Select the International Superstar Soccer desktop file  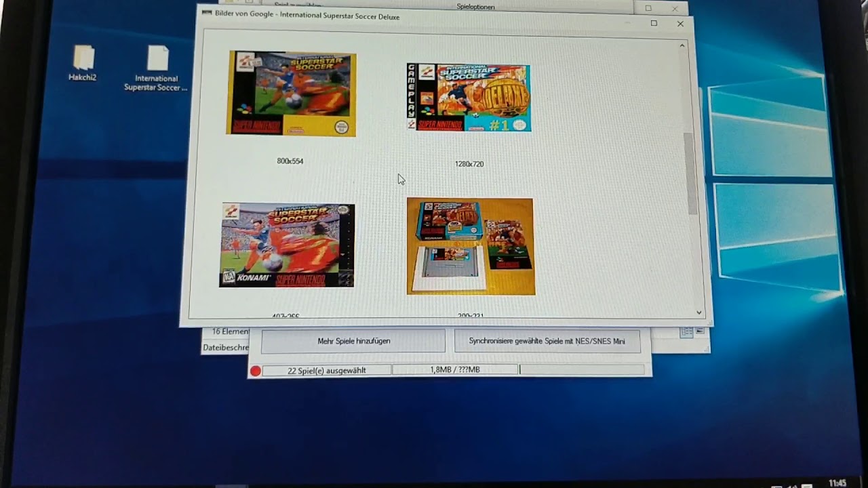(157, 68)
